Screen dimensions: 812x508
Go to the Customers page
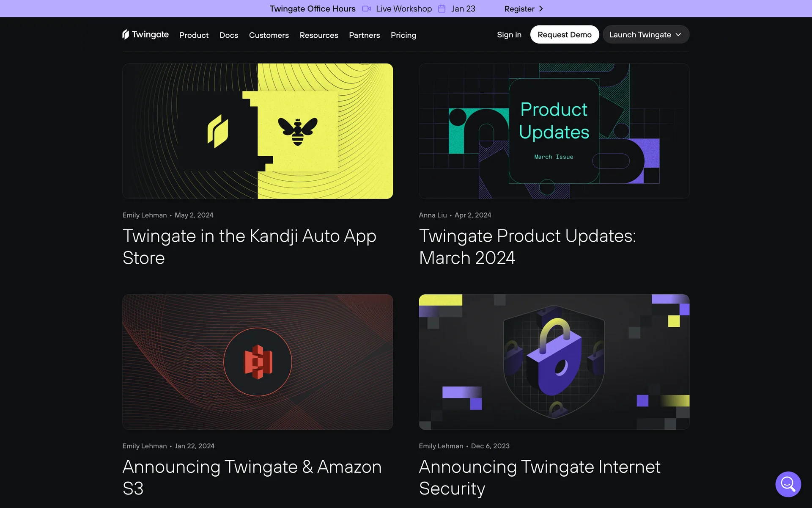click(x=269, y=35)
